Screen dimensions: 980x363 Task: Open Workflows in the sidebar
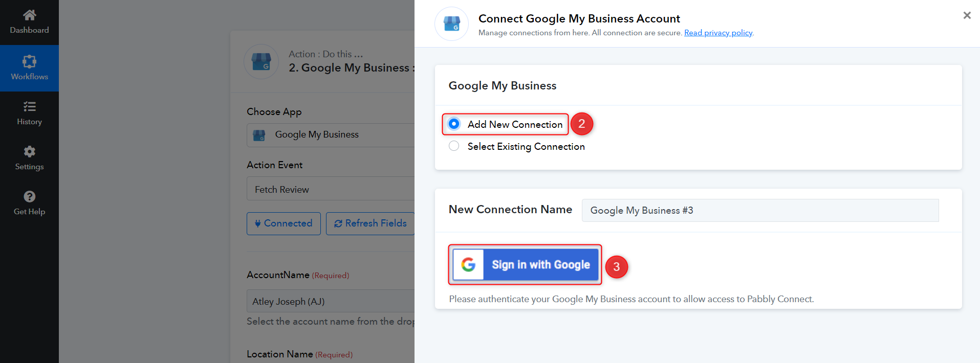click(x=29, y=68)
